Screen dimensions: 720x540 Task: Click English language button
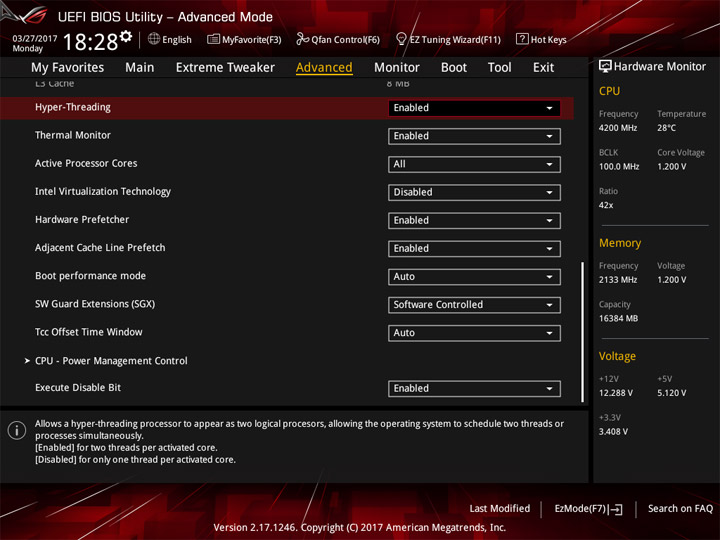(x=177, y=39)
